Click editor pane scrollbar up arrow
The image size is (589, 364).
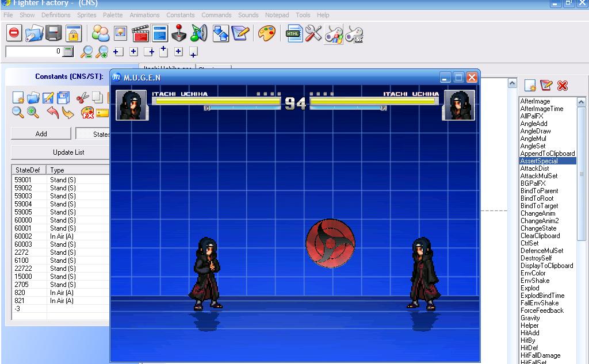point(512,83)
